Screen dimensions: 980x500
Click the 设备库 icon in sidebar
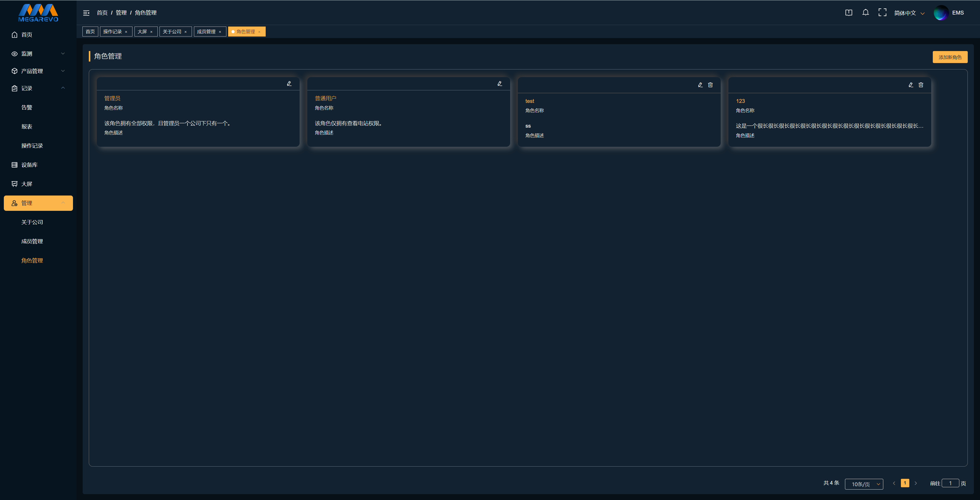click(15, 165)
